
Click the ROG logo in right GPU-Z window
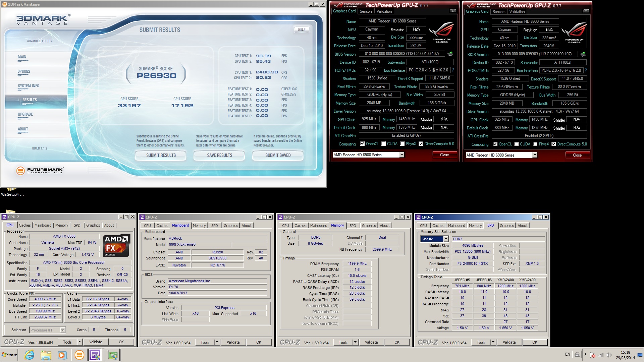(574, 33)
